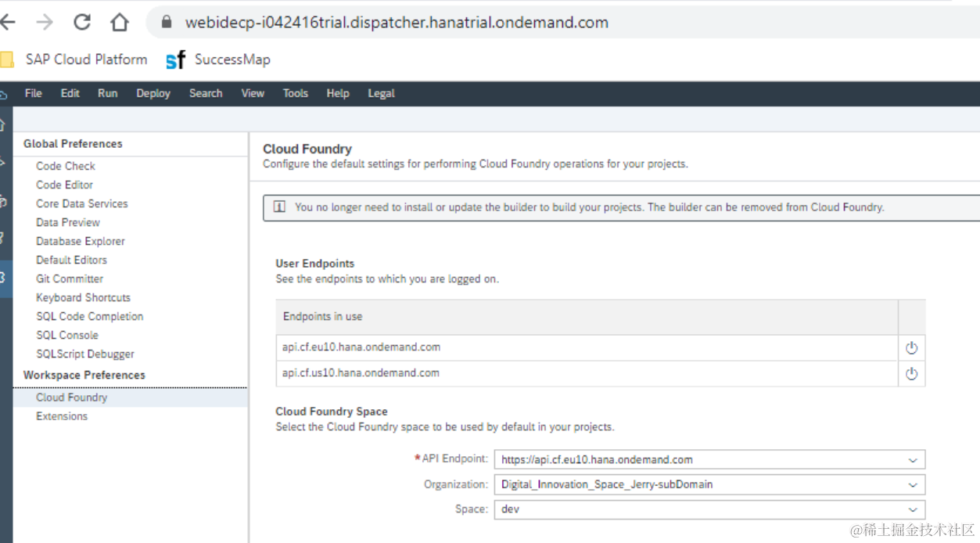Log off from api.cf.us10 endpoint power icon
This screenshot has height=543, width=980.
[911, 374]
